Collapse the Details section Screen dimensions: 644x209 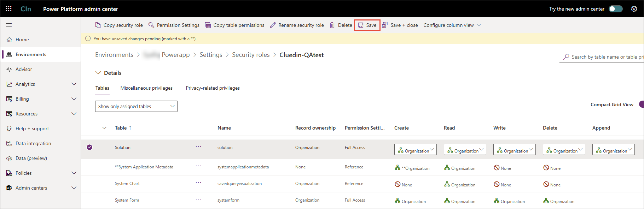[98, 73]
